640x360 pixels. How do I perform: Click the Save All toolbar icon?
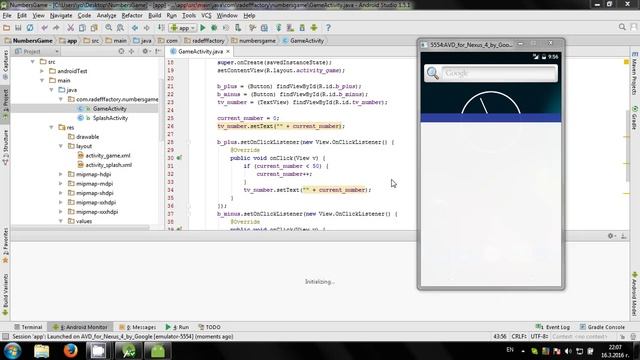click(18, 28)
